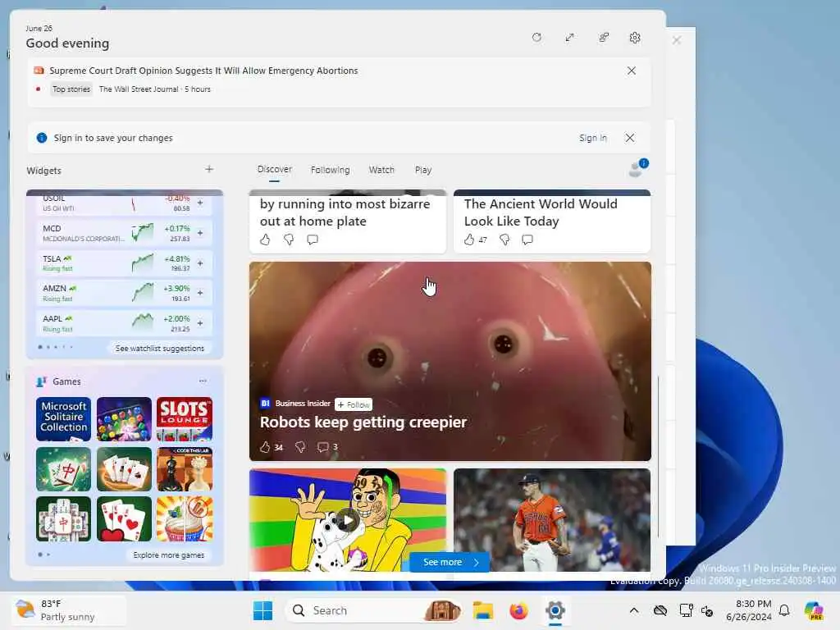Click the taskbar Search box
840x630 pixels.
tap(375, 610)
